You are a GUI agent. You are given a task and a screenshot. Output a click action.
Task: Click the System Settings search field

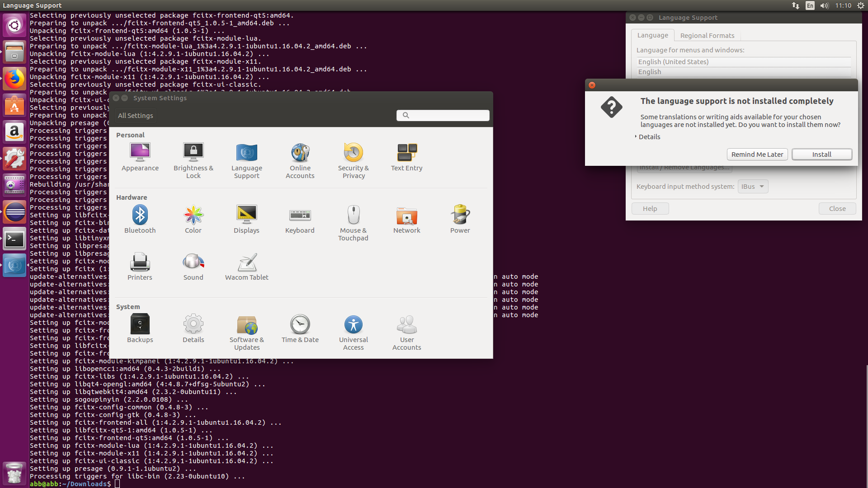[443, 115]
